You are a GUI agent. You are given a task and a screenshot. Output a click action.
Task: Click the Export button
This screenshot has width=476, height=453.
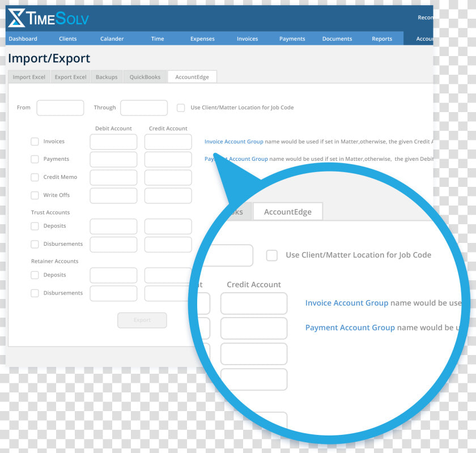pos(142,320)
